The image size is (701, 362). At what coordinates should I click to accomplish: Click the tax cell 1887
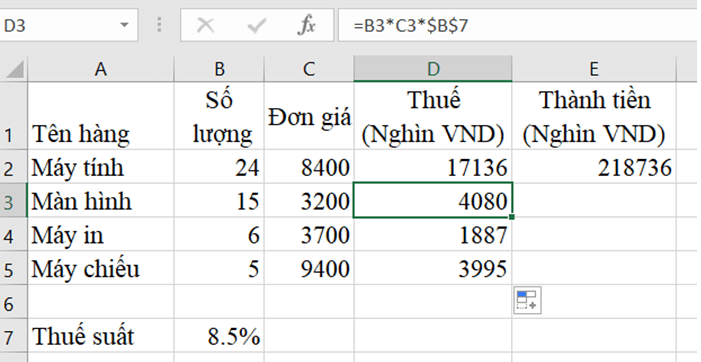(x=433, y=234)
